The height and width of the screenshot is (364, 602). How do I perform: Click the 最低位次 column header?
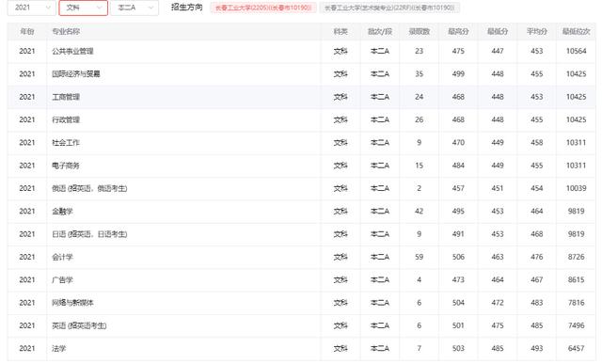coord(576,31)
